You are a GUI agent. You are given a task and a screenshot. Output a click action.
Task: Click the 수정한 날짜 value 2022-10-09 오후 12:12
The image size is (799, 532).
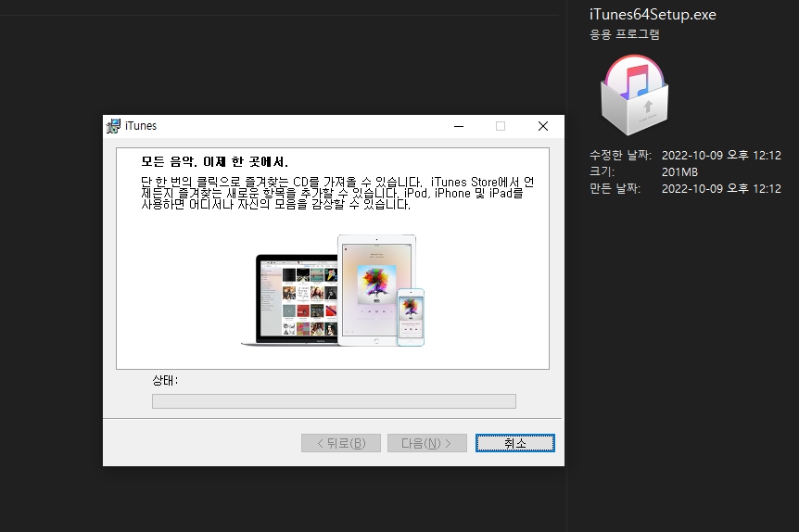(721, 156)
